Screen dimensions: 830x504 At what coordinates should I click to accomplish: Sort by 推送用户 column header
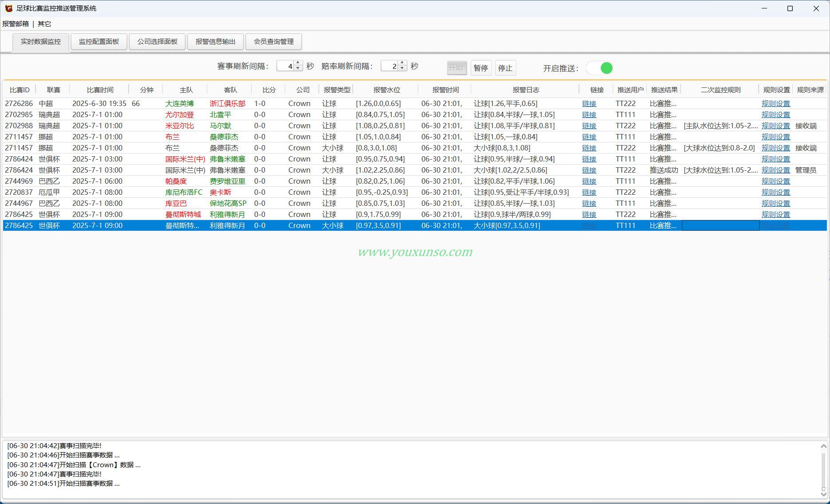click(630, 90)
